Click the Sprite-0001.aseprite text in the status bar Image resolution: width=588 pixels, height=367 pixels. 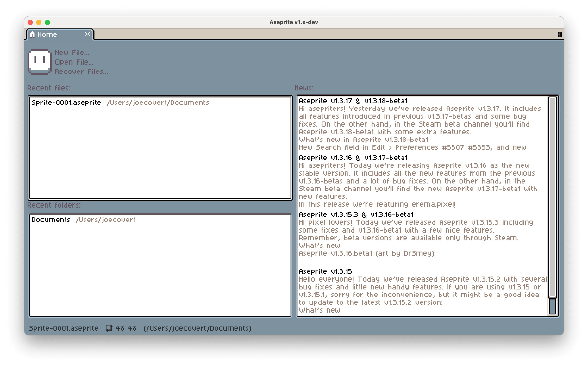[64, 328]
